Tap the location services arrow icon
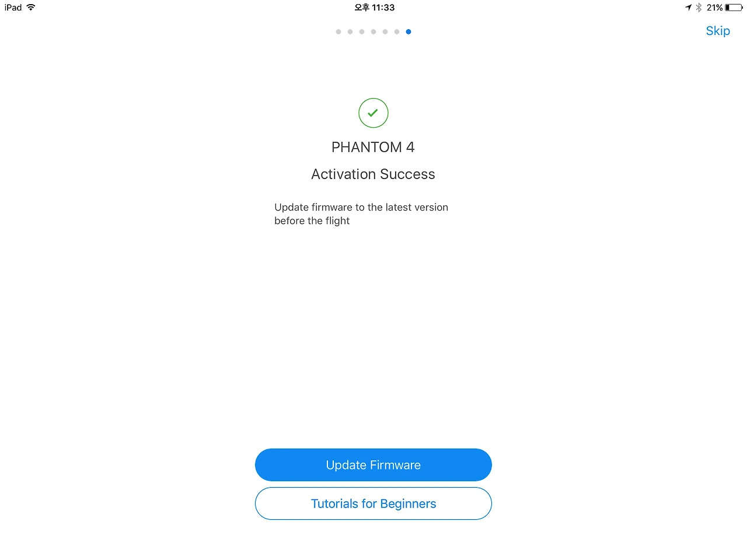The image size is (747, 560). tap(688, 8)
